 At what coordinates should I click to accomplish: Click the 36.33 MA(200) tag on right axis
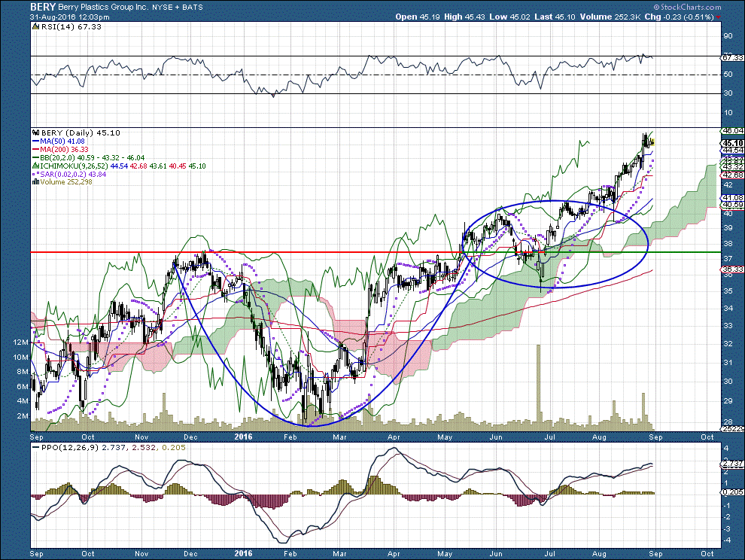(x=732, y=269)
